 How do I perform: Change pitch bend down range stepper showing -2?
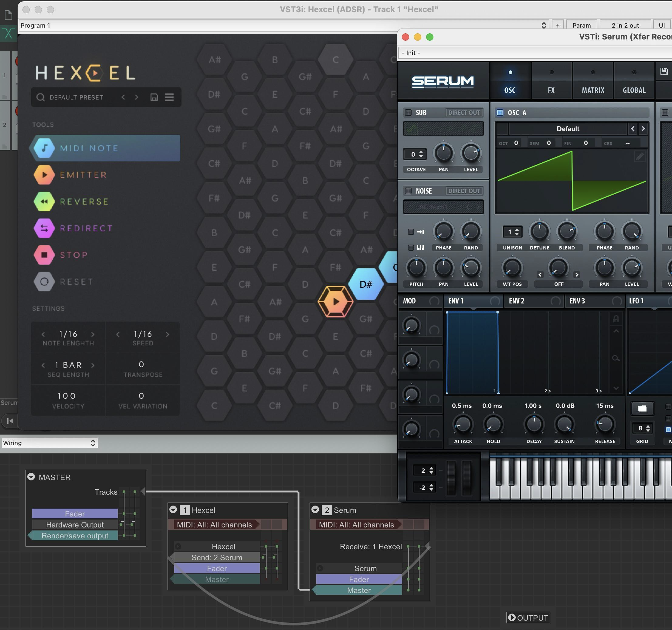[x=431, y=487]
